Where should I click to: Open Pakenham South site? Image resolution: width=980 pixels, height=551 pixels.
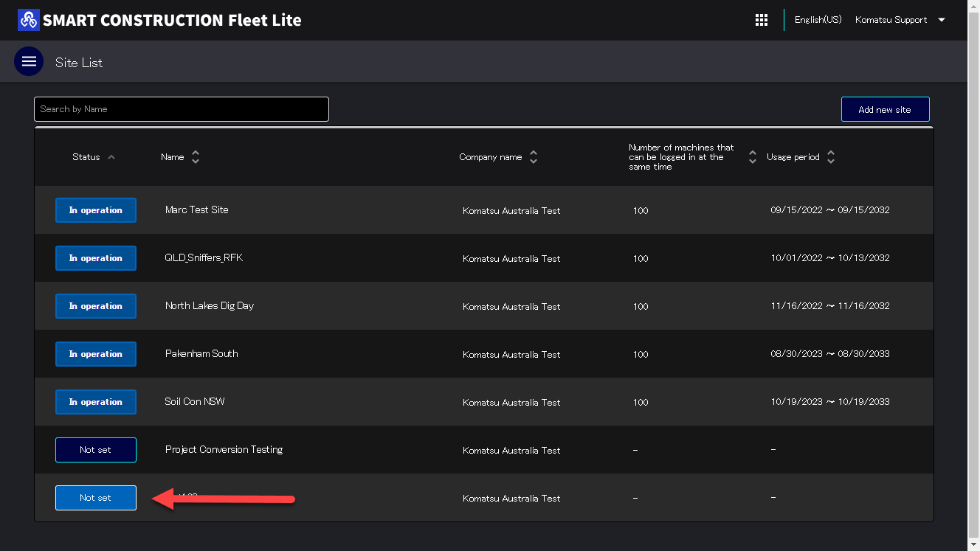pos(201,353)
